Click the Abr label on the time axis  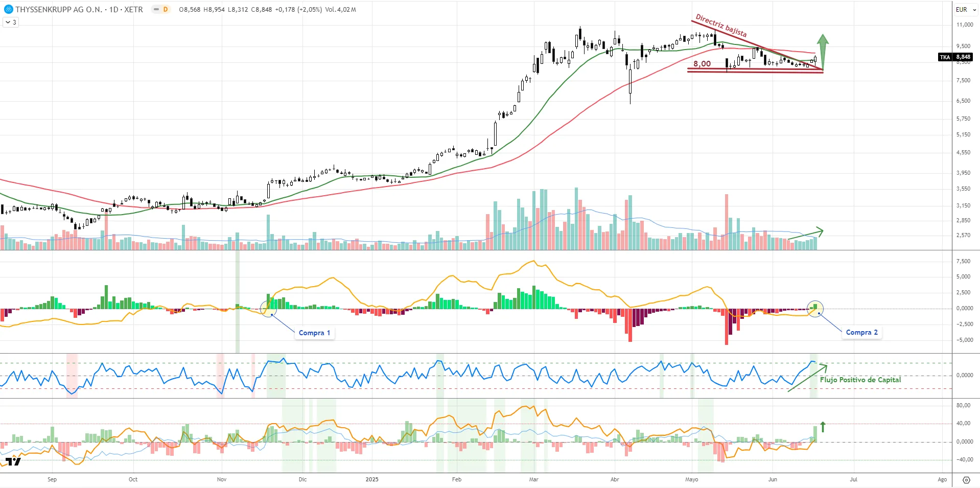[x=615, y=479]
